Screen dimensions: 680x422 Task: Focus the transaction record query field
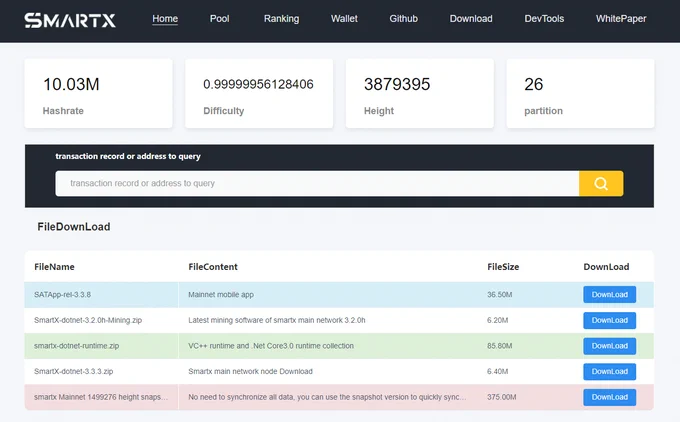(x=317, y=183)
